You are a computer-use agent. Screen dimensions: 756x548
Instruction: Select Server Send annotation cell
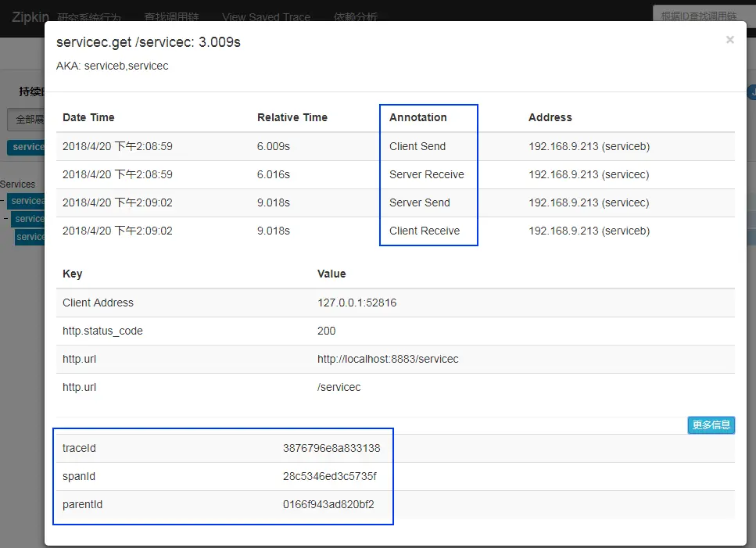tap(420, 203)
